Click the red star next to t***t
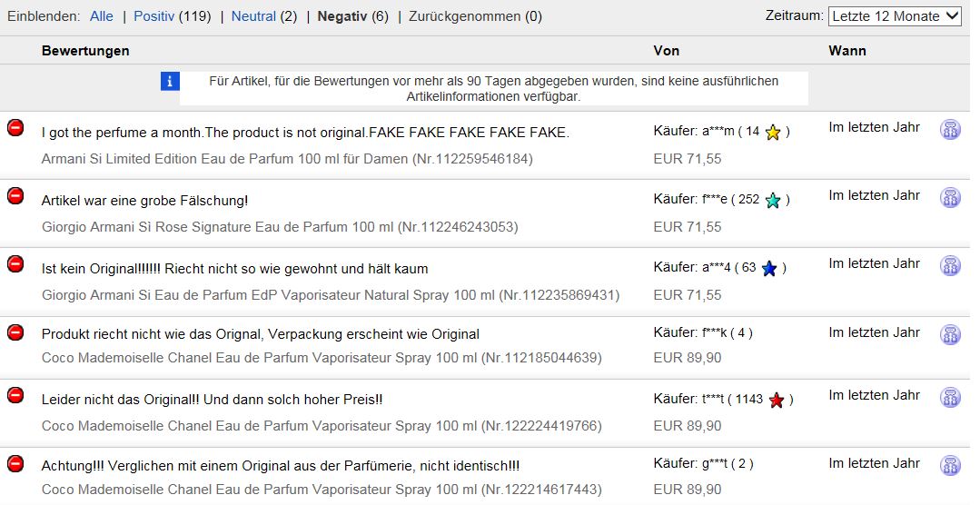This screenshot has height=505, width=980. [x=777, y=400]
